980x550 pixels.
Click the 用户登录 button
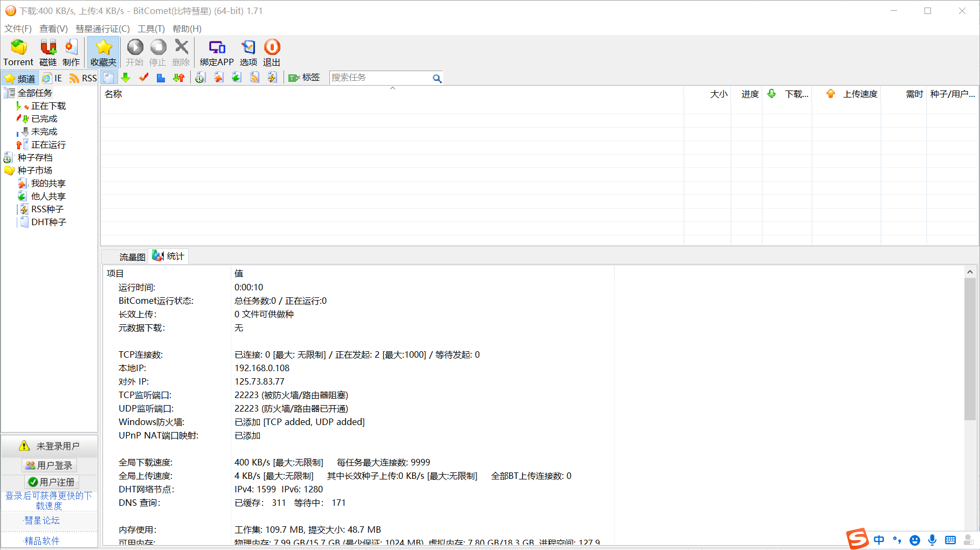(x=49, y=465)
